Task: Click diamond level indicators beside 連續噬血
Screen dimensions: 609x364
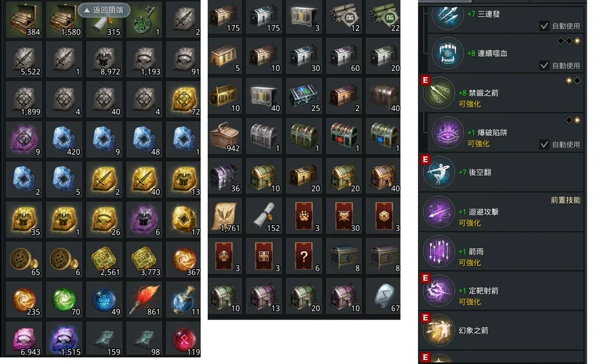Action: tap(568, 41)
